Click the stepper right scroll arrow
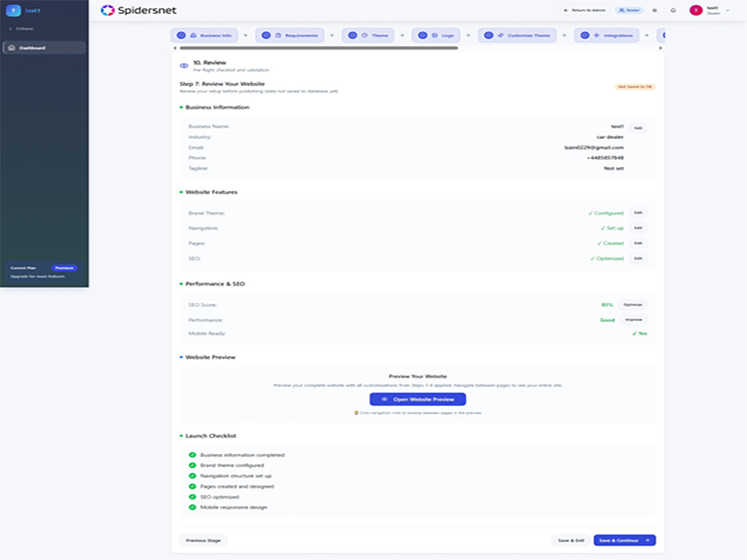This screenshot has height=560, width=747. pos(660,48)
